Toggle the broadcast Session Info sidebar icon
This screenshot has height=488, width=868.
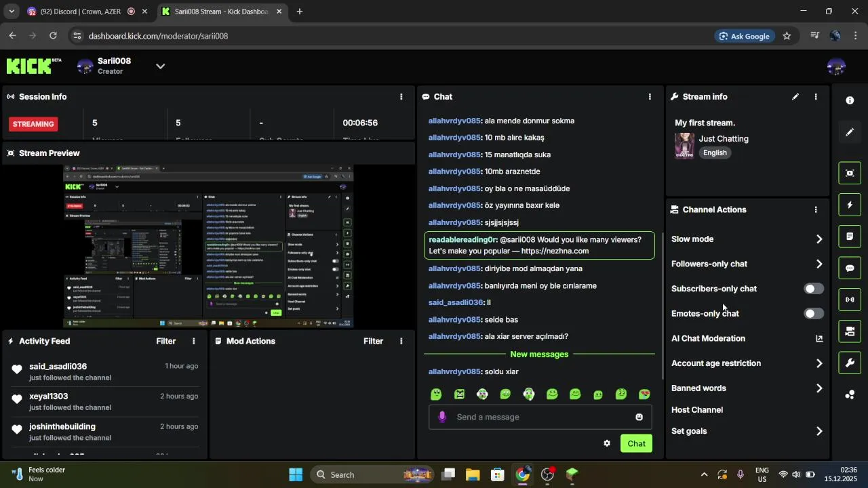coord(850,300)
